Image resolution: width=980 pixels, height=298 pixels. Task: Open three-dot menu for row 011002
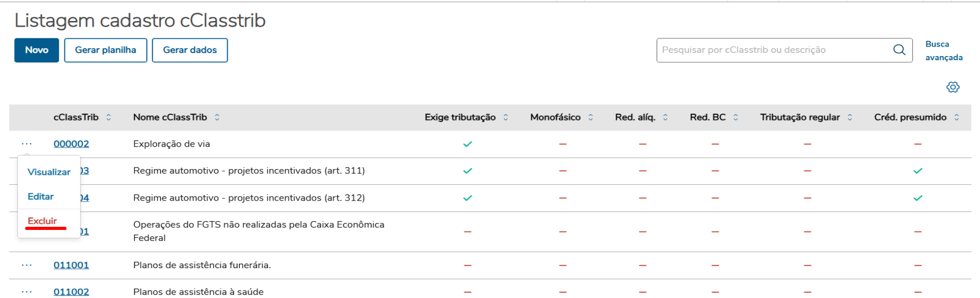coord(27,292)
